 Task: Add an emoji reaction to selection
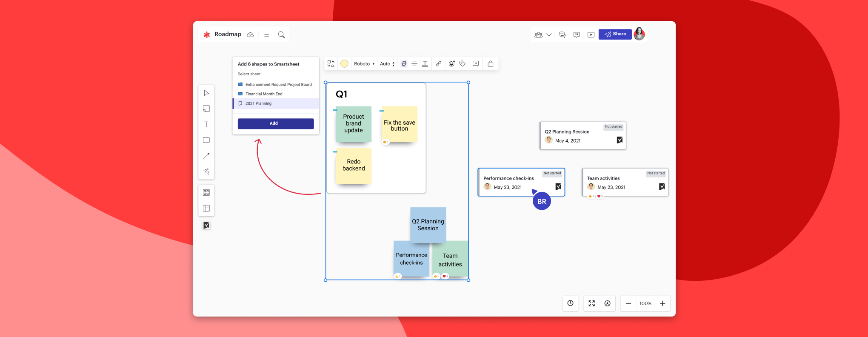click(x=451, y=64)
